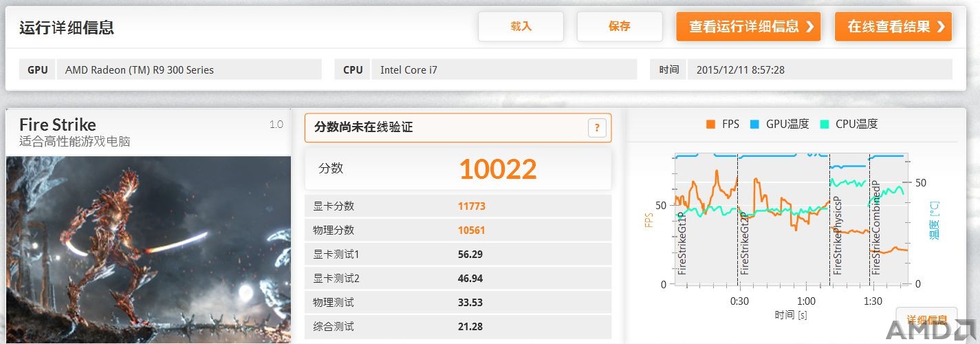980x344 pixels.
Task: Select the Fire Strike title text
Action: point(58,125)
